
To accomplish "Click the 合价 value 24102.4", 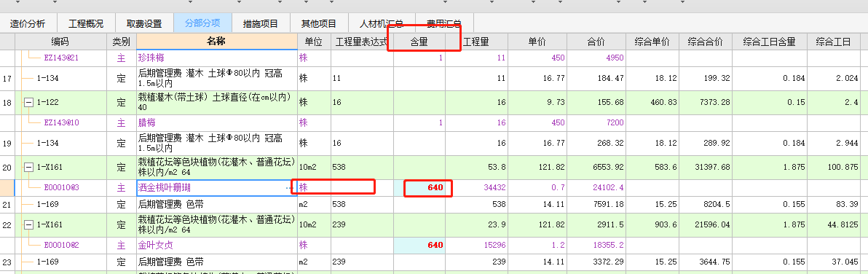I will [x=609, y=188].
